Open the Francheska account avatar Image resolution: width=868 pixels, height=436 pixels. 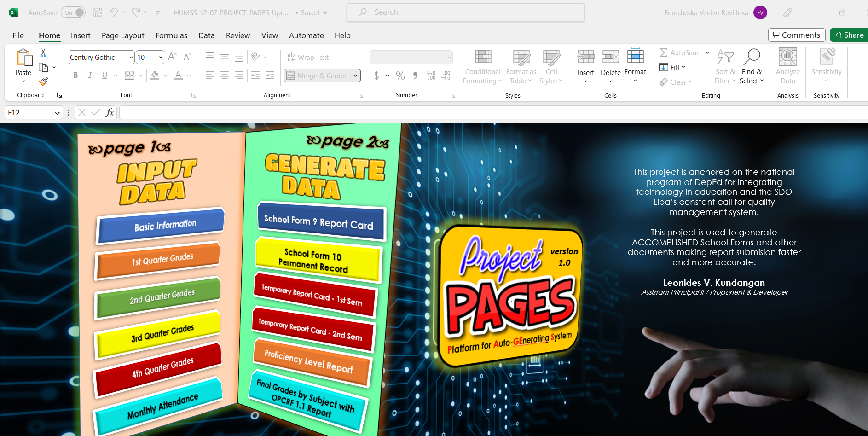[x=760, y=12]
